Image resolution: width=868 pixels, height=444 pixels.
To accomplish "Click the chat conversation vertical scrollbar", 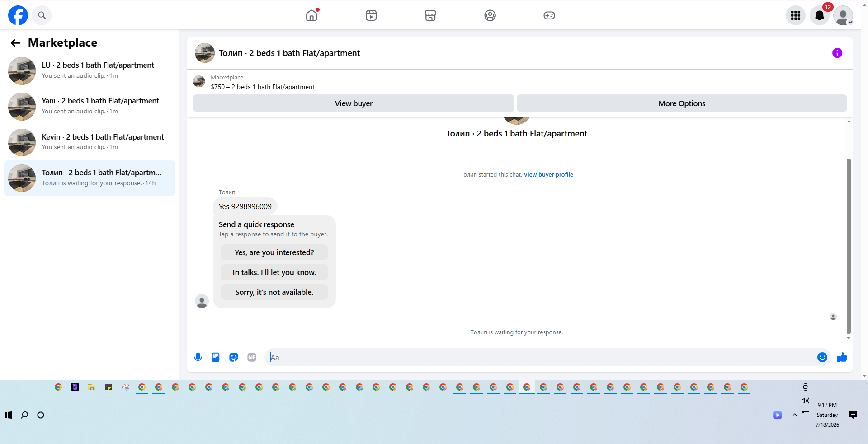I will click(x=849, y=246).
